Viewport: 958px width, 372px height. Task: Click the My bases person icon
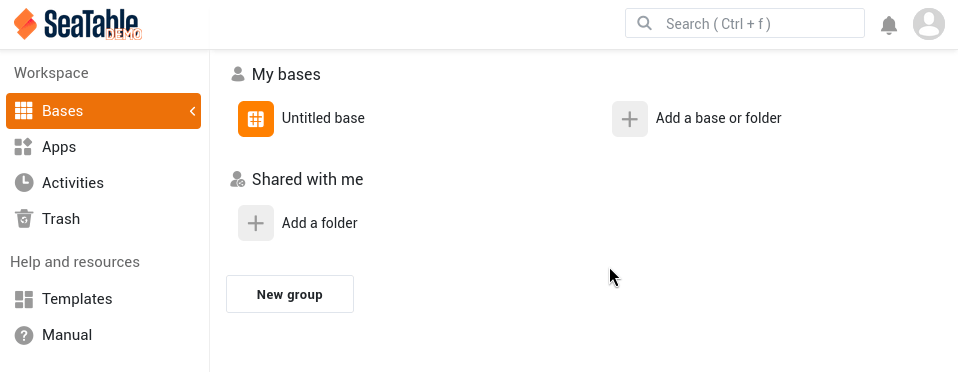pos(238,74)
